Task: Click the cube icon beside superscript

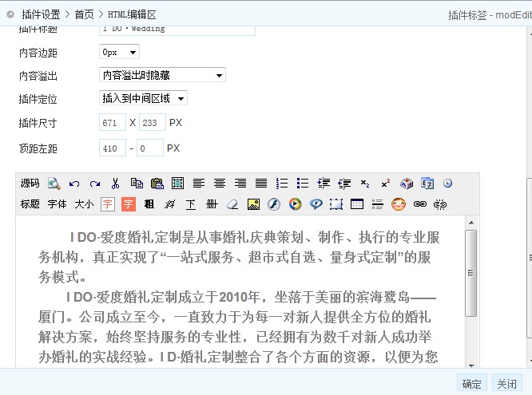Action: point(407,184)
